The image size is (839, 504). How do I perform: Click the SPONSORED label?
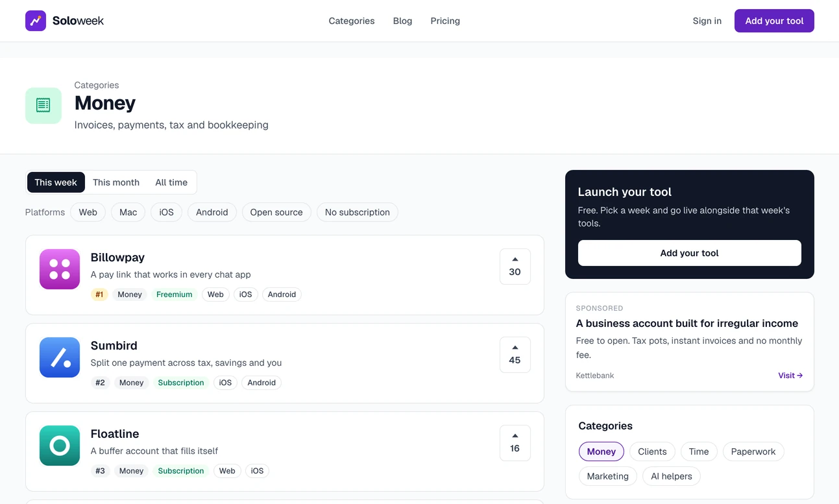(x=600, y=308)
